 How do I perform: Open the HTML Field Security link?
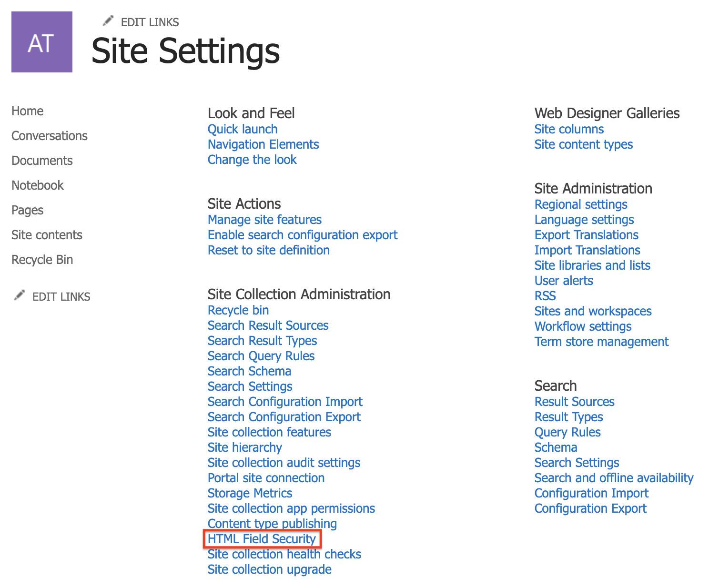[x=262, y=539]
